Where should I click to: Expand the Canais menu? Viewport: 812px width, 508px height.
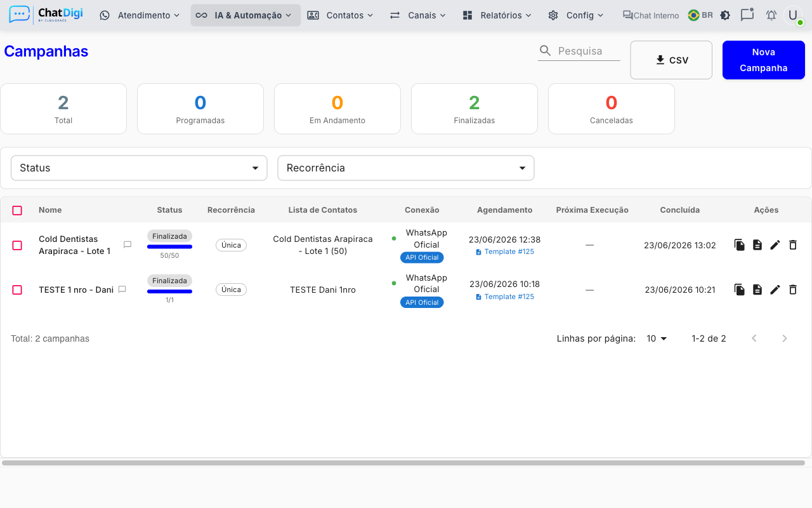[x=417, y=15]
